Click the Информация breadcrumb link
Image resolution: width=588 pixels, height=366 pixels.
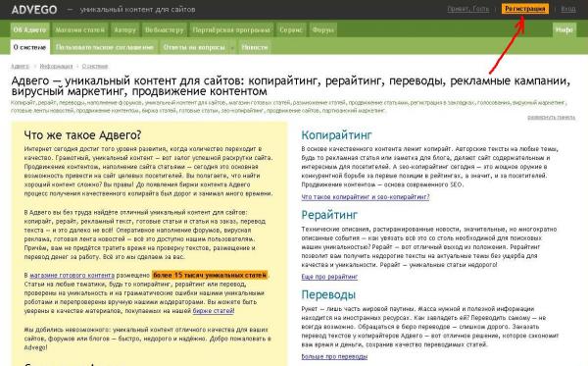56,66
